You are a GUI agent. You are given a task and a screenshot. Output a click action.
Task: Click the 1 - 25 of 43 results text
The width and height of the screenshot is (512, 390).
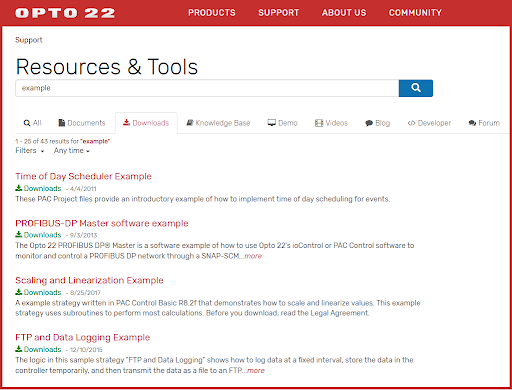(x=63, y=141)
